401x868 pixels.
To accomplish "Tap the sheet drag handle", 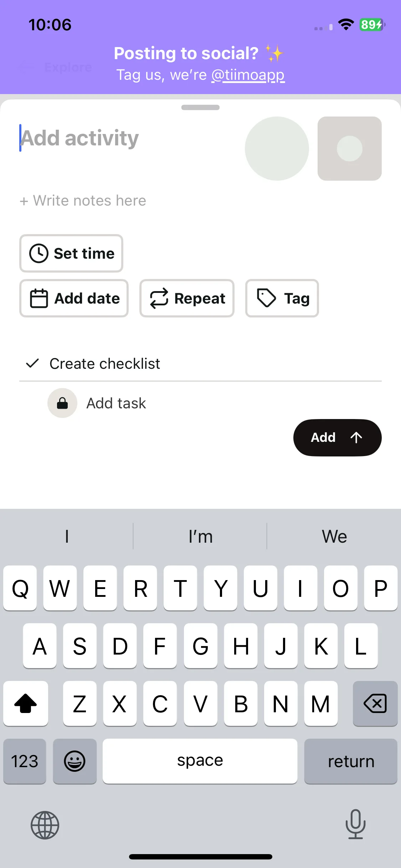I will click(200, 107).
